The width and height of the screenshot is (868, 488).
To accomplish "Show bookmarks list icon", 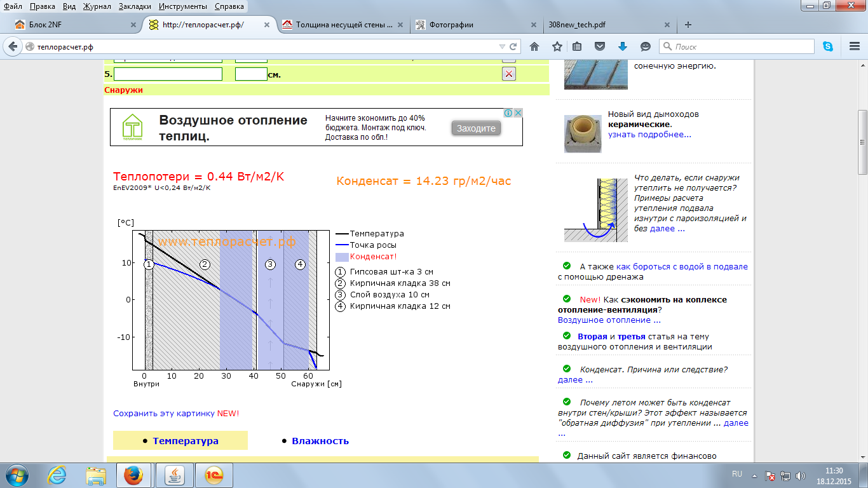I will pyautogui.click(x=577, y=46).
